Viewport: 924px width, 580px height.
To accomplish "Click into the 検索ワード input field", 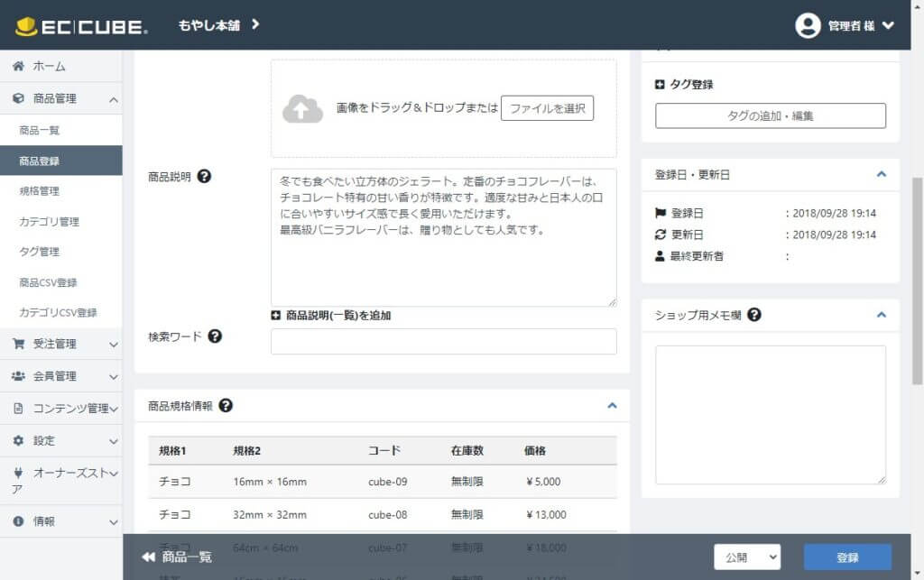I will 443,342.
